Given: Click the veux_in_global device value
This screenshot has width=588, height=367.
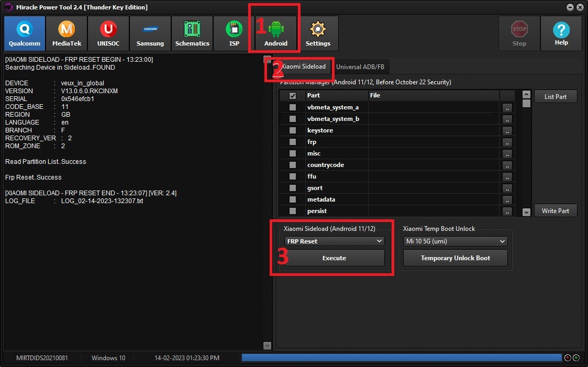Looking at the screenshot, I should pos(83,83).
